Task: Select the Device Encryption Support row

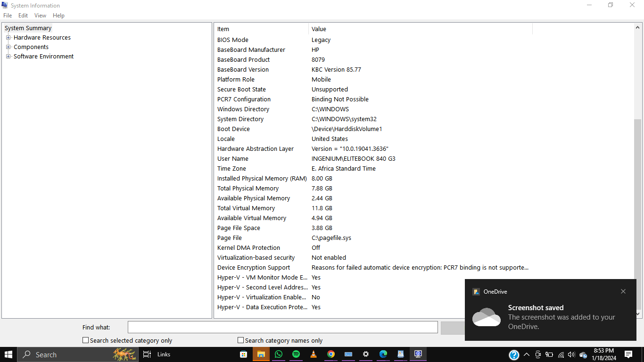Action: 373,268
